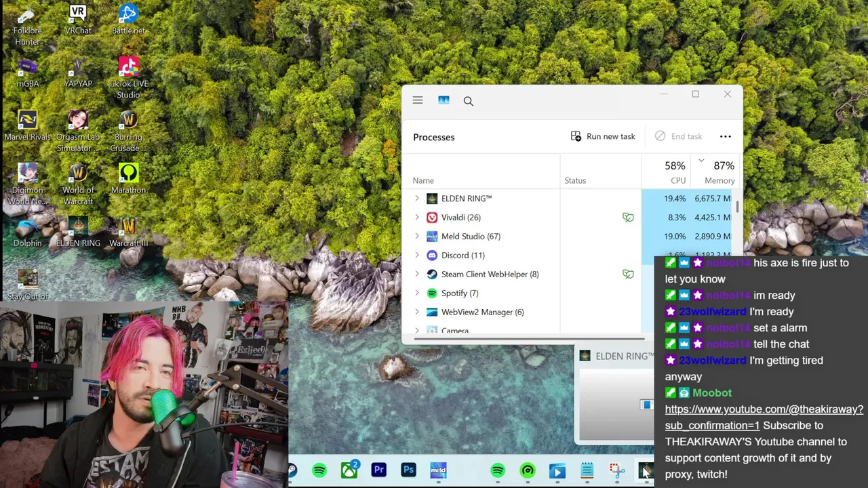Sort processes by Name column

tap(423, 180)
